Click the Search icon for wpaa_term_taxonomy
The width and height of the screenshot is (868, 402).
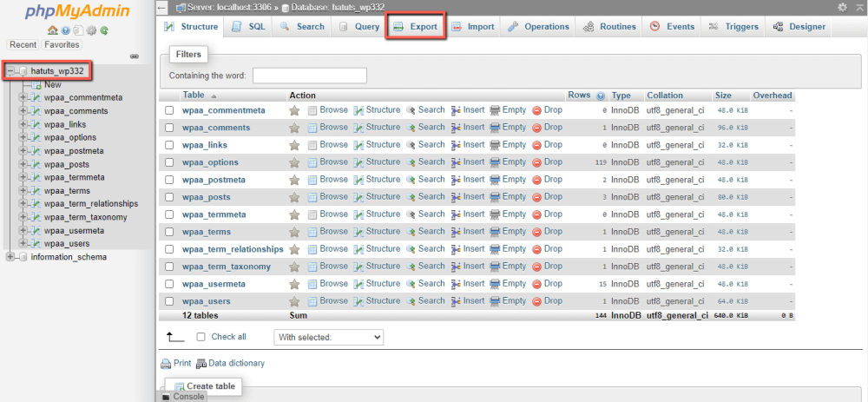(x=411, y=267)
